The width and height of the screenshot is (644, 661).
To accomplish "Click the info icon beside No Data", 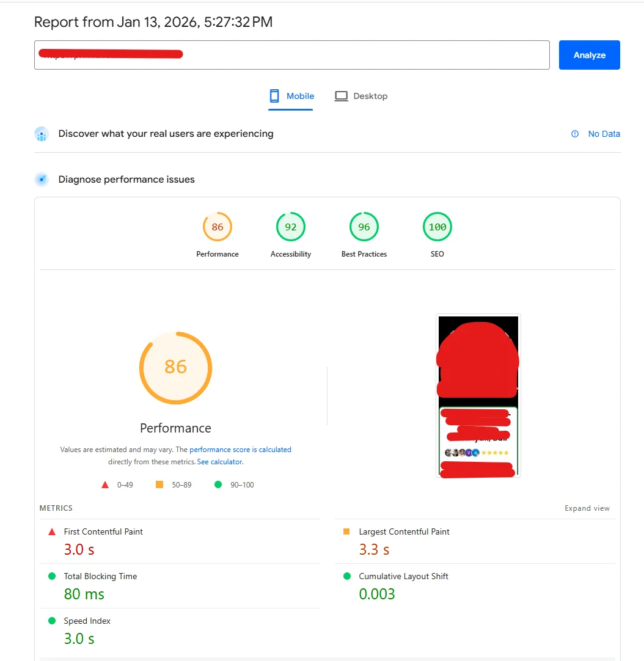I will (x=574, y=134).
